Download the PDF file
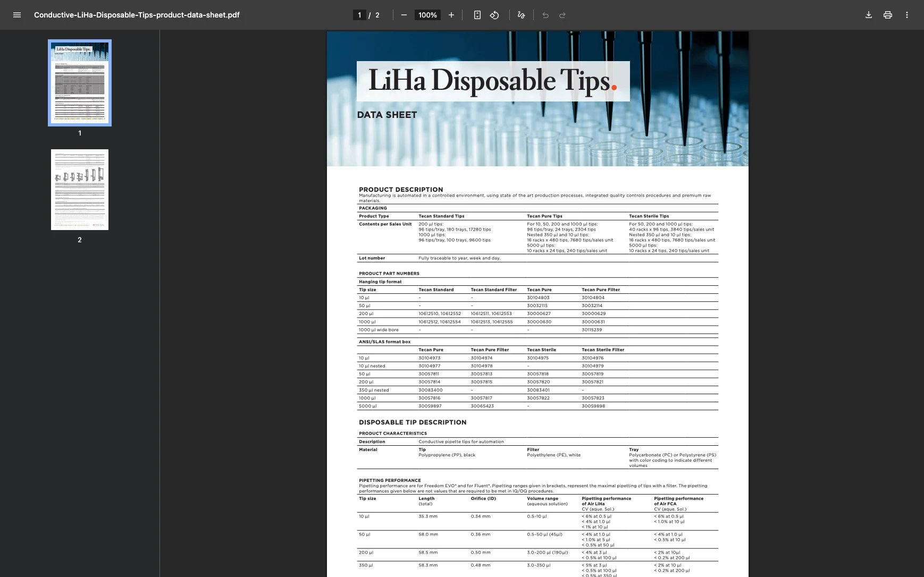The image size is (924, 577). [869, 15]
